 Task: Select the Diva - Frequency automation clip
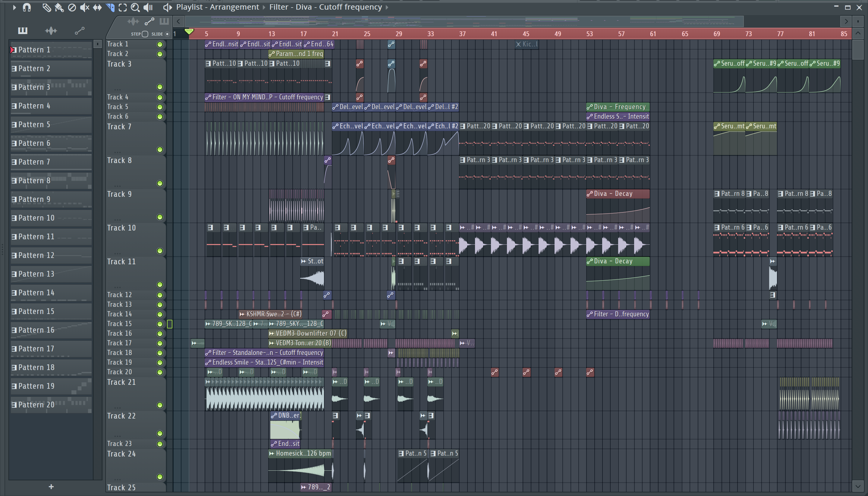click(x=618, y=107)
